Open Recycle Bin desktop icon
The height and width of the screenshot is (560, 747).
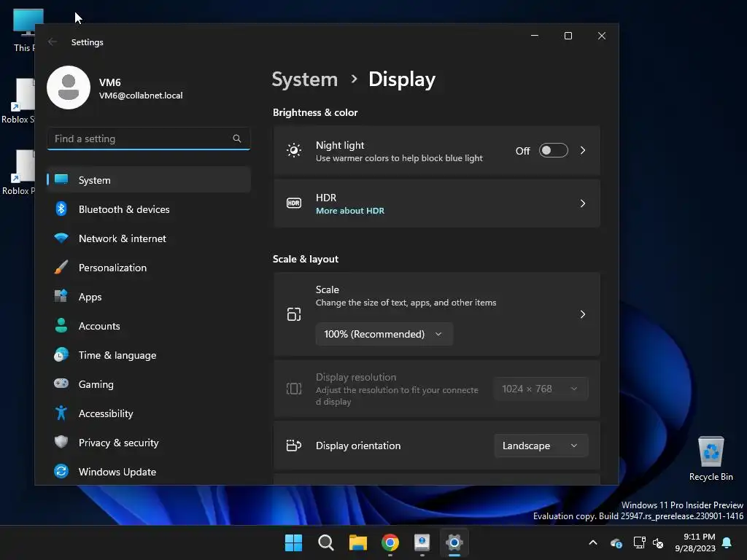[711, 459]
